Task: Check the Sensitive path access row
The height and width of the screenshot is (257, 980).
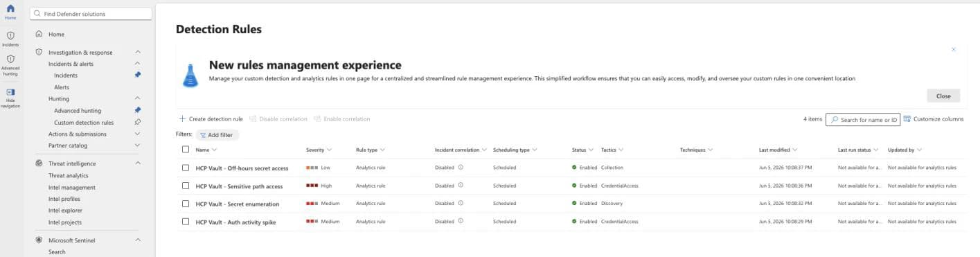Action: pyautogui.click(x=185, y=186)
